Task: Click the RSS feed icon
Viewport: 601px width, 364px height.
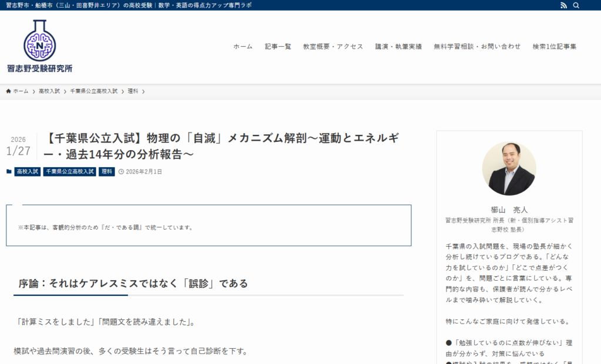Action: pyautogui.click(x=563, y=5)
